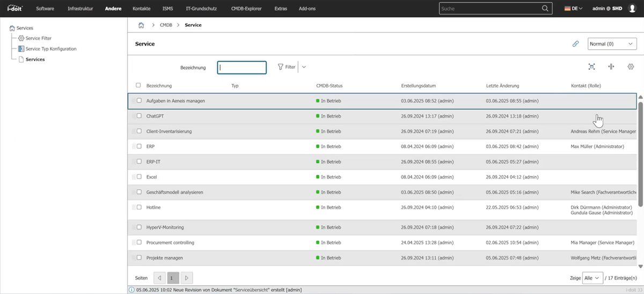Click the German flag icon
644x294 pixels.
pos(567,9)
